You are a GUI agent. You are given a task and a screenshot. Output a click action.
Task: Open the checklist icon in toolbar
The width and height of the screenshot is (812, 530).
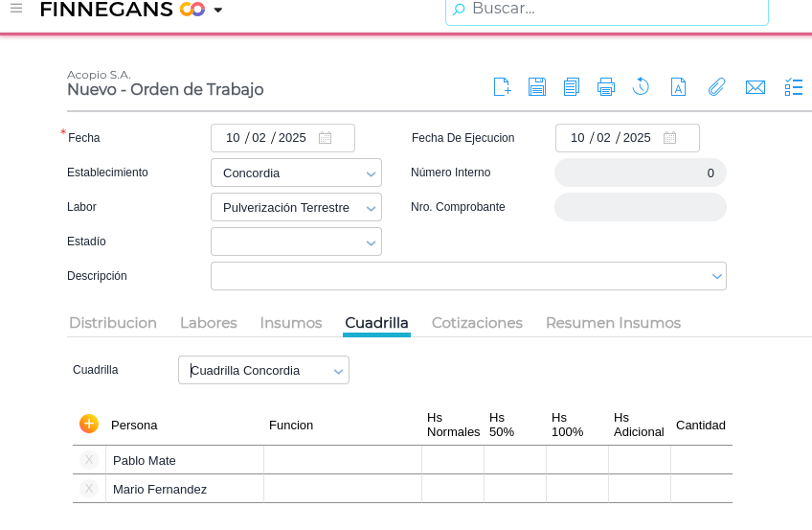[794, 87]
